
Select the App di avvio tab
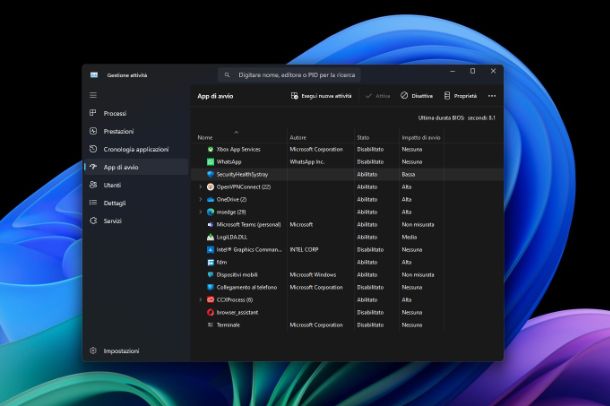[137, 167]
